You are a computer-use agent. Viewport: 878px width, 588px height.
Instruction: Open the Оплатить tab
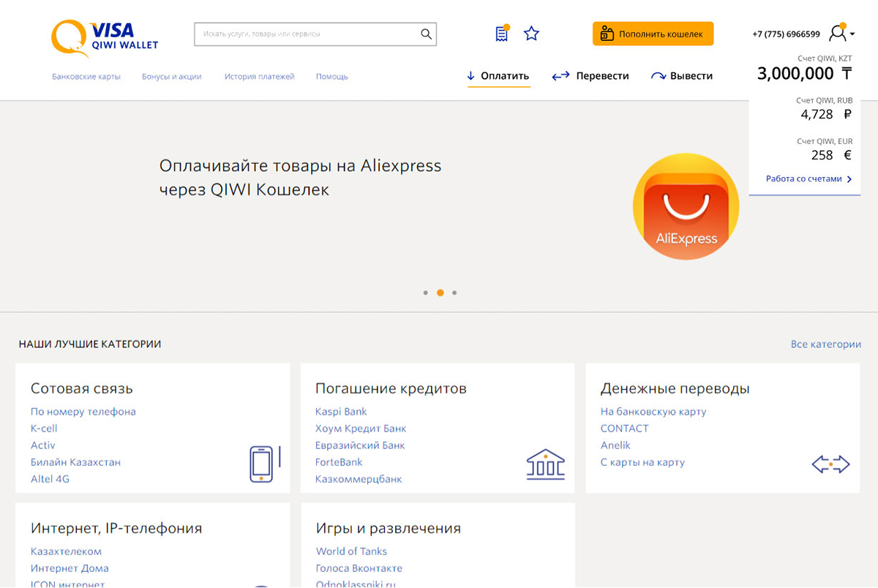[498, 76]
